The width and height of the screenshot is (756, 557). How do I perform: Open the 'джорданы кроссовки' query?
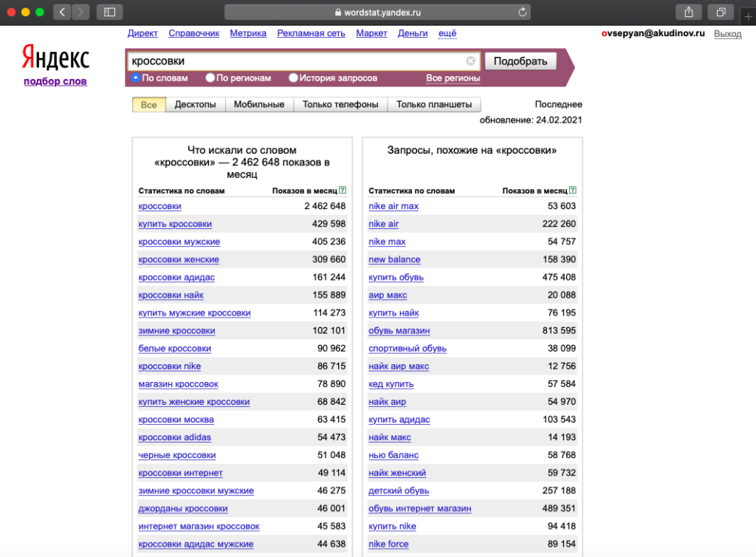tap(183, 509)
